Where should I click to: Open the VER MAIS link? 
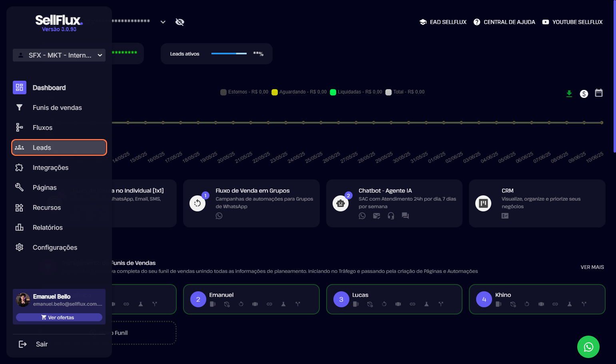(592, 267)
